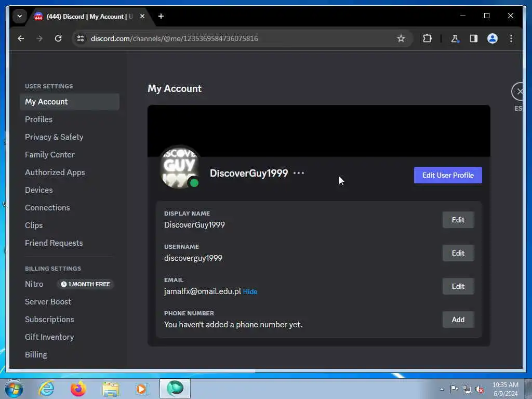532x399 pixels.
Task: Open Server Boost settings
Action: [x=48, y=302]
